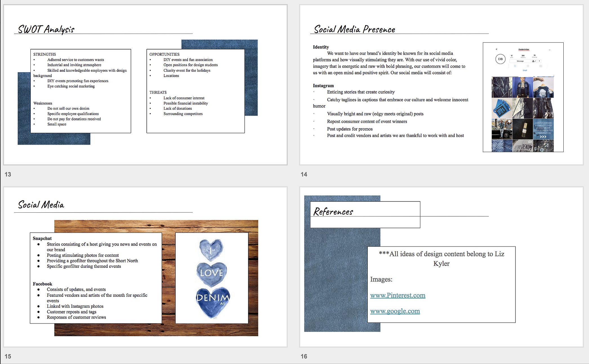Click the blue Indigo magazine photo
This screenshot has height=364, width=589.
[502, 108]
